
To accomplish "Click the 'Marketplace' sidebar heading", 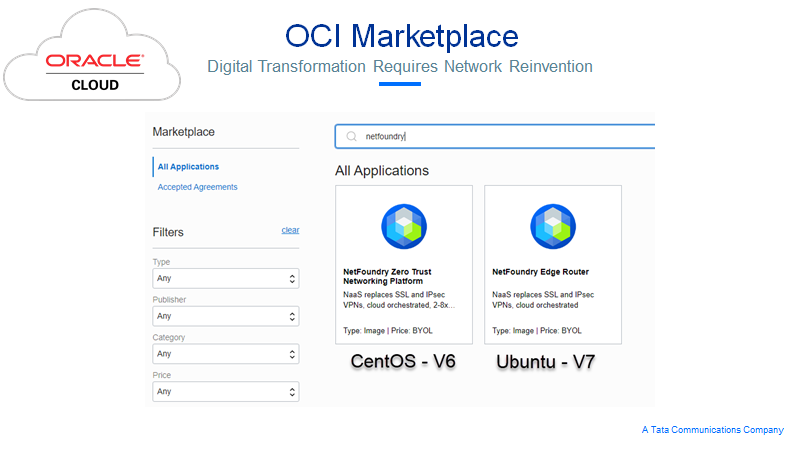I will pyautogui.click(x=184, y=132).
